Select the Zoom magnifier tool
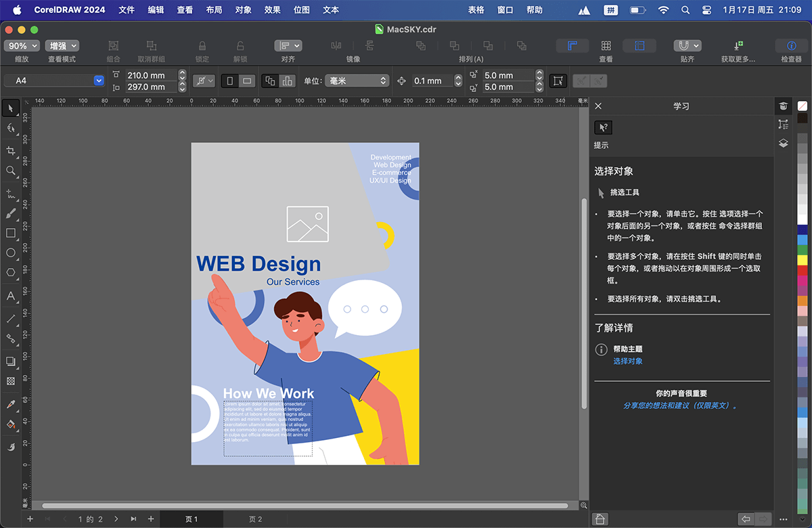Image resolution: width=812 pixels, height=528 pixels. (11, 171)
